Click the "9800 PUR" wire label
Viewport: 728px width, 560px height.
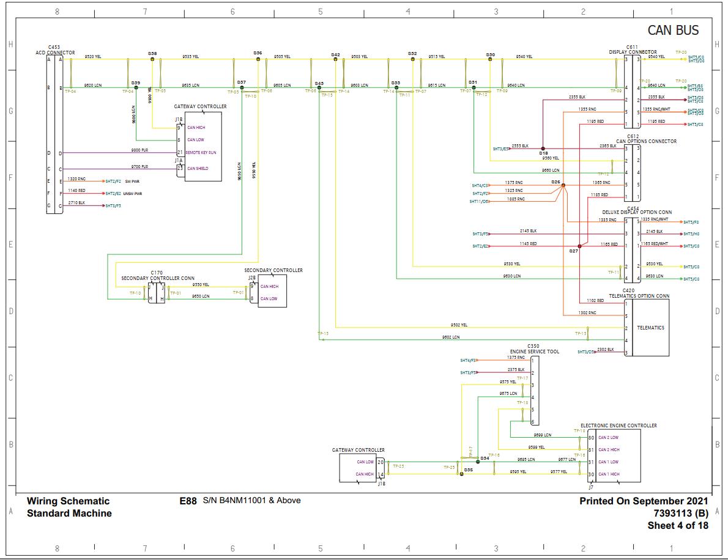click(x=139, y=150)
